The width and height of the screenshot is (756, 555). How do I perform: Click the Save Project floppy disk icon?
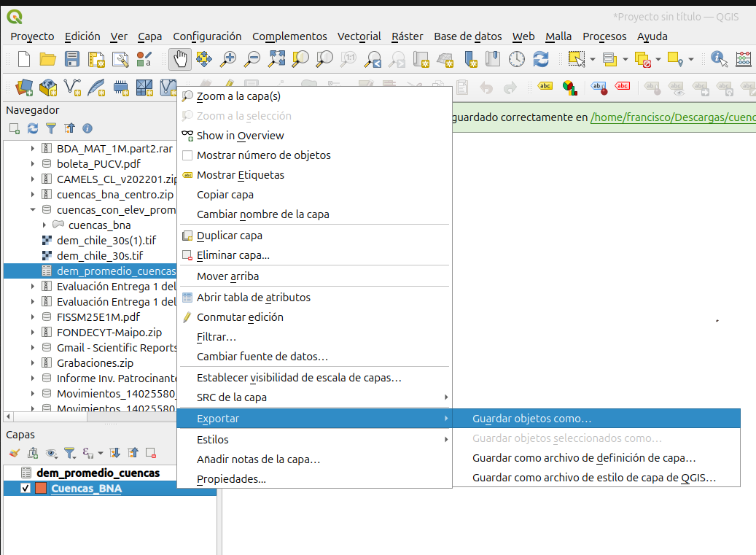click(x=72, y=59)
